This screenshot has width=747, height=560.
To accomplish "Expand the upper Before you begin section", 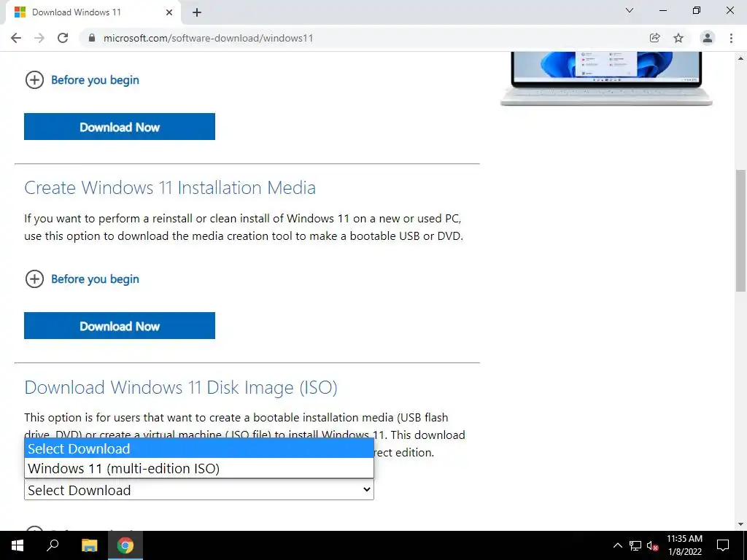I will [82, 80].
